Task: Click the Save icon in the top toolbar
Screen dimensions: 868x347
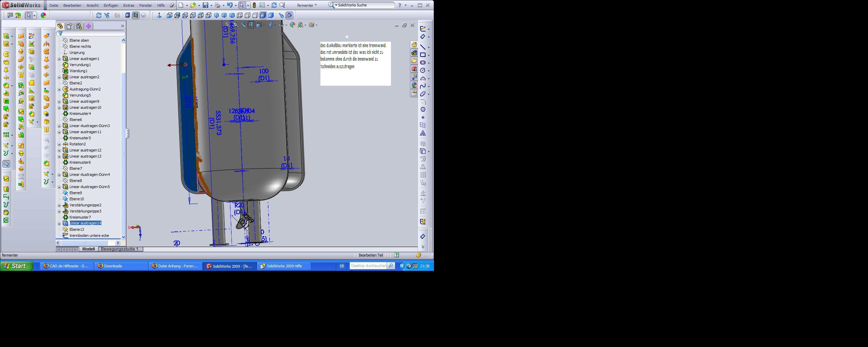Action: [205, 5]
